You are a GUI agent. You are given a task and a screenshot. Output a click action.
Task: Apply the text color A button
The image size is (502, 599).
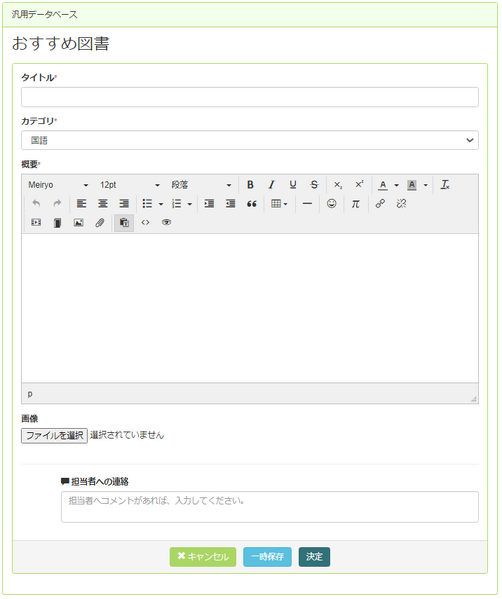pos(383,185)
